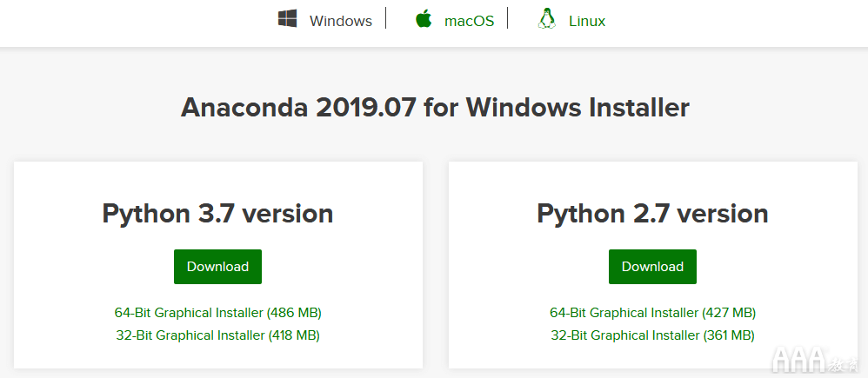Get 32-Bit Graphical Installer (361 MB)
Image resolution: width=868 pixels, height=378 pixels.
652,335
